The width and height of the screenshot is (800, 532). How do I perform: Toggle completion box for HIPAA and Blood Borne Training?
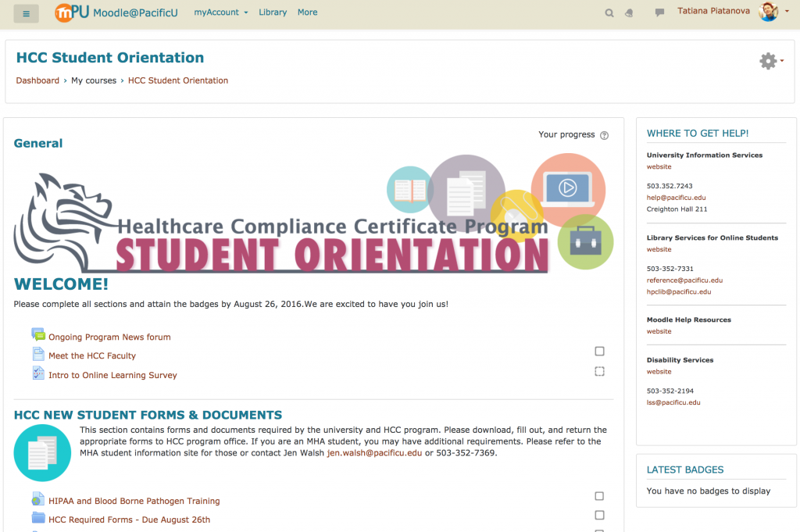coord(599,496)
